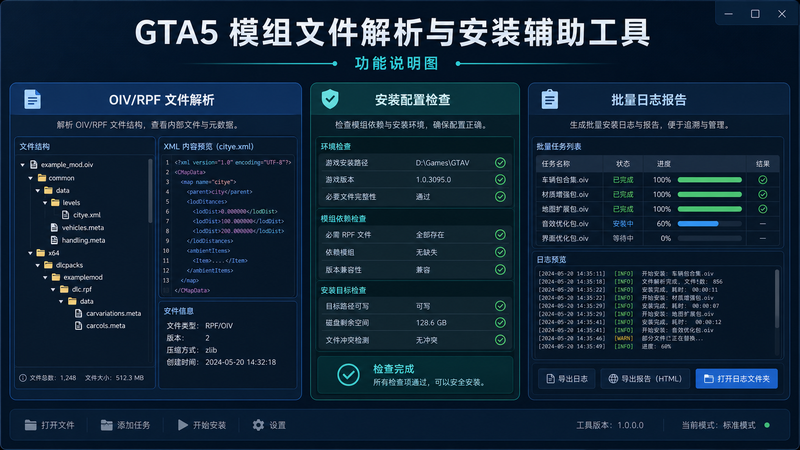Click the green 标准模式 status dot

click(767, 425)
